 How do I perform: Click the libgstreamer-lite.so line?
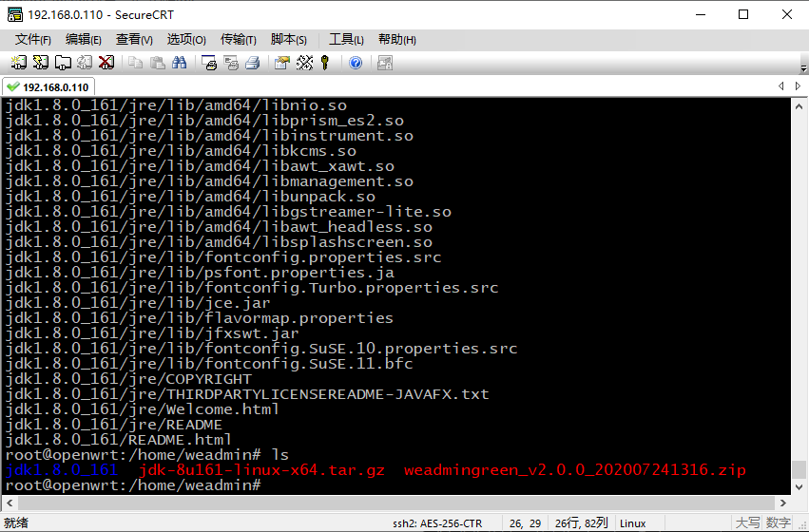[x=228, y=211]
